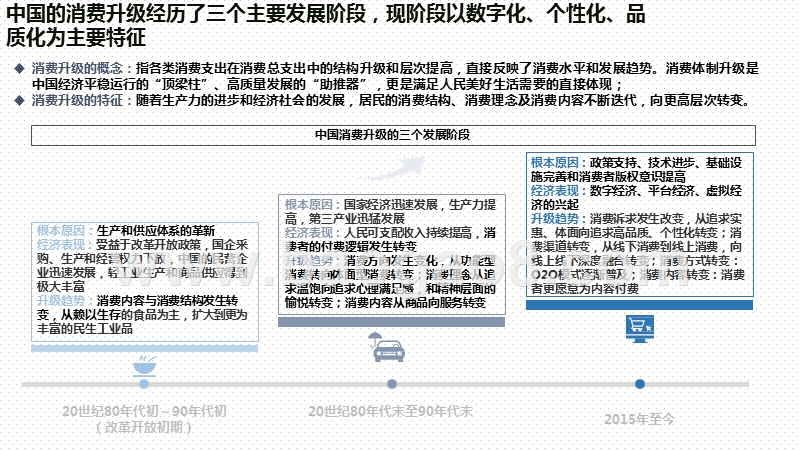Click the date label 2015年至今
The height and width of the screenshot is (450, 800).
point(639,419)
